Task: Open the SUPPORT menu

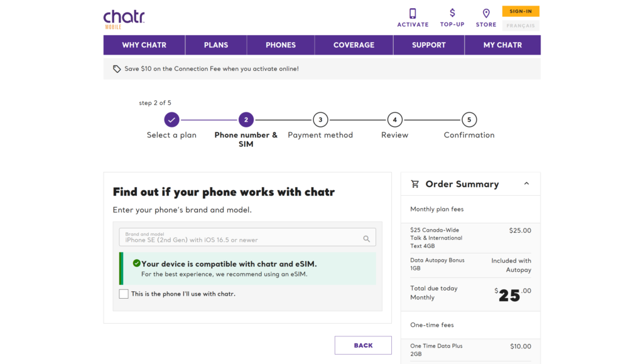Action: click(x=428, y=45)
